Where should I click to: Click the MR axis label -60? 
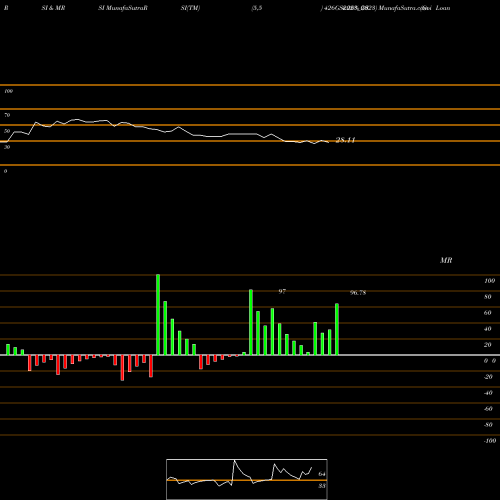click(x=488, y=409)
